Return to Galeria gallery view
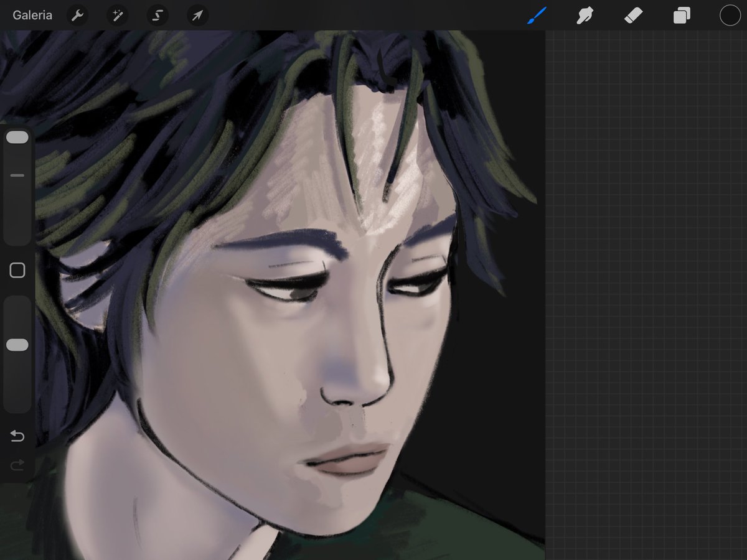This screenshot has height=560, width=747. 32,16
